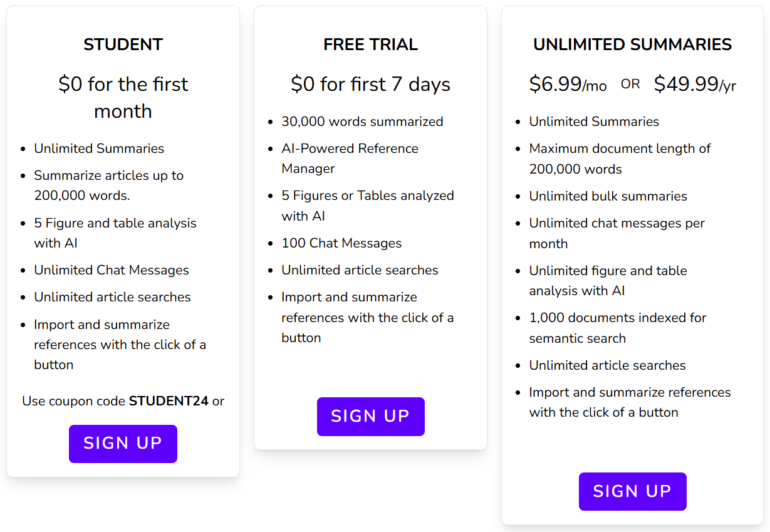
Task: Click the FREE TRIAL plan heading
Action: click(370, 44)
